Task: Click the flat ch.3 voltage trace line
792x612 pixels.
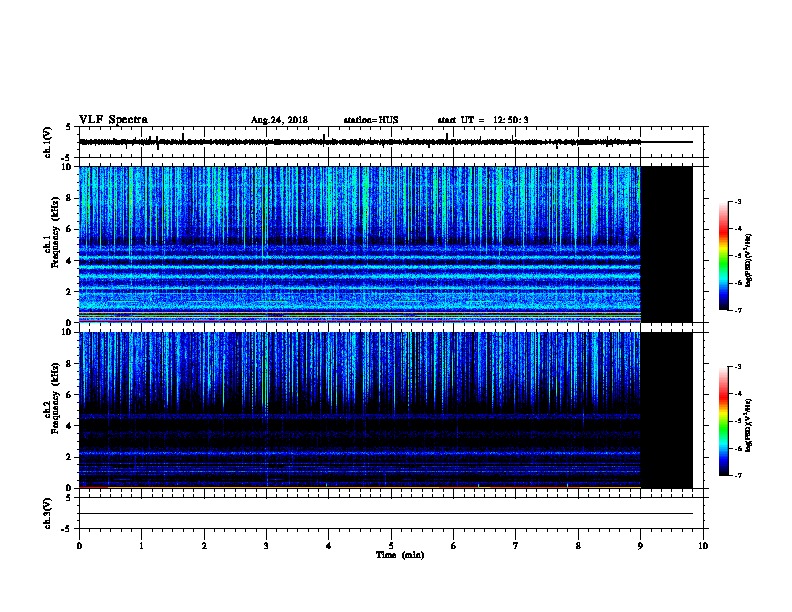Action: pos(386,514)
